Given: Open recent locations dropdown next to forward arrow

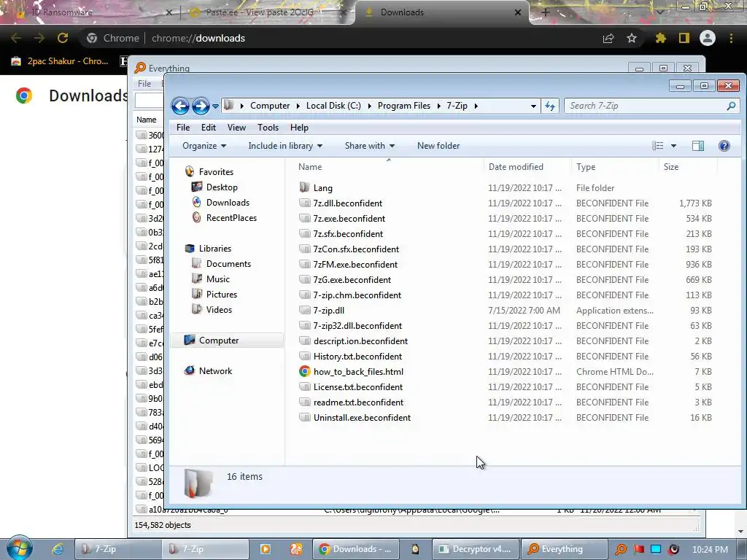Looking at the screenshot, I should (x=215, y=106).
